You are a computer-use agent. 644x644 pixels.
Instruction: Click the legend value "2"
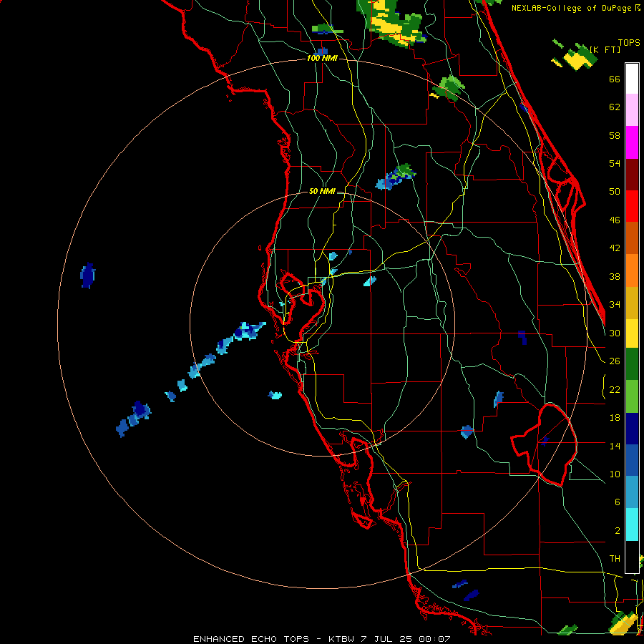617,531
